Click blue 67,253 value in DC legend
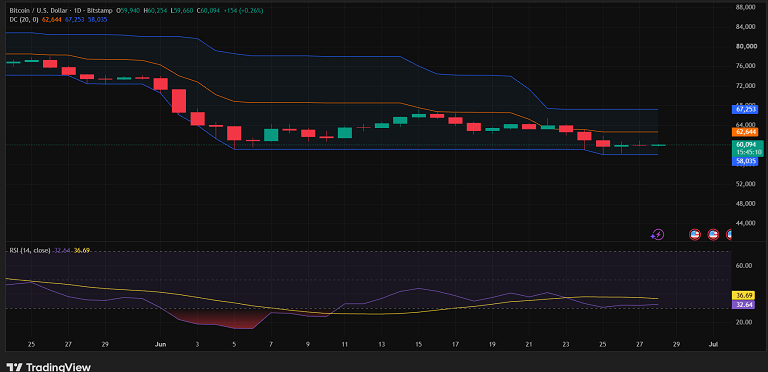This screenshot has width=768, height=372. [x=74, y=19]
